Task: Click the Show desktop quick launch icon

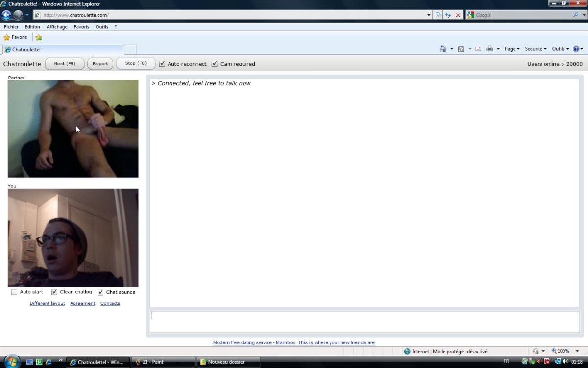Action: 30,362
